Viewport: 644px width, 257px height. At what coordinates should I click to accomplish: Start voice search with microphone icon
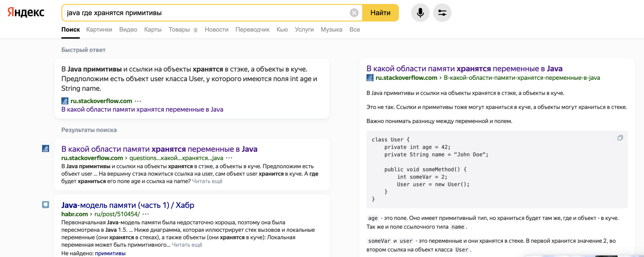click(420, 13)
